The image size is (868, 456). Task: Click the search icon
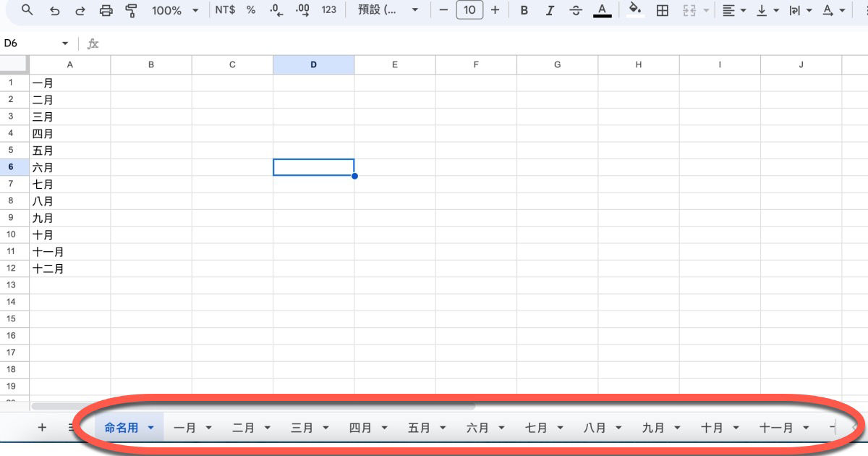pos(27,10)
